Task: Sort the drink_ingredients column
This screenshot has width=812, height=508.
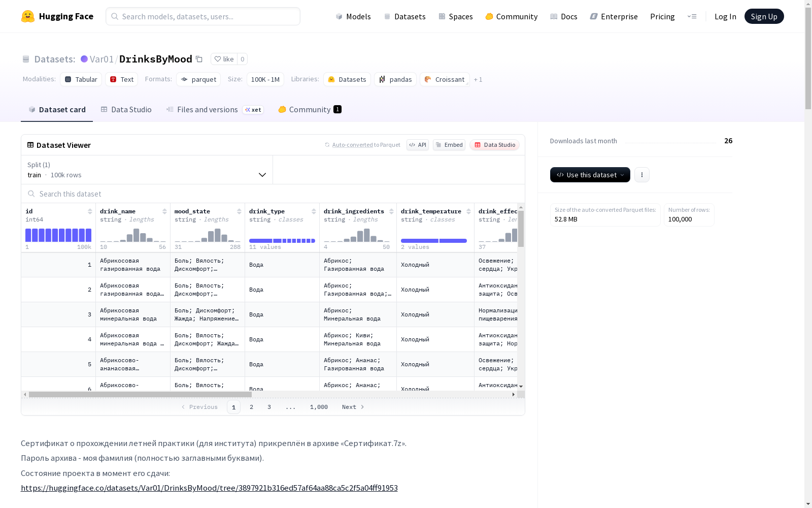Action: [x=391, y=211]
